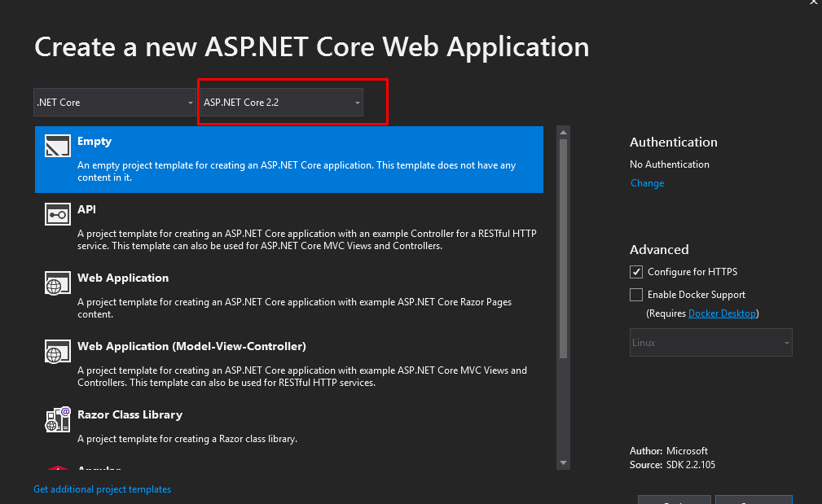Click the template list scroll up arrow
Viewport: 822px width, 504px height.
click(563, 133)
